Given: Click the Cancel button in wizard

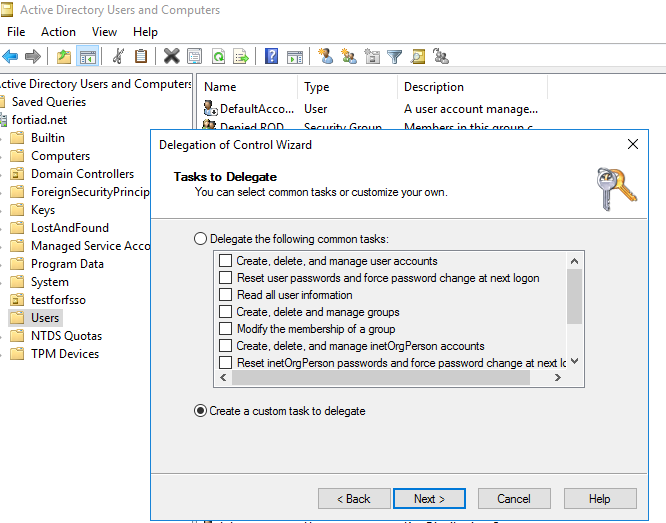Looking at the screenshot, I should (514, 499).
